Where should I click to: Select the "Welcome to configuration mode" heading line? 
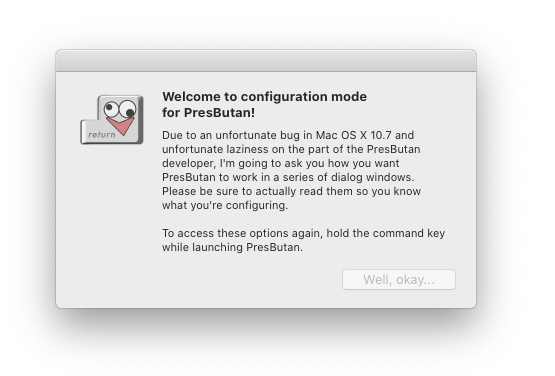(264, 97)
